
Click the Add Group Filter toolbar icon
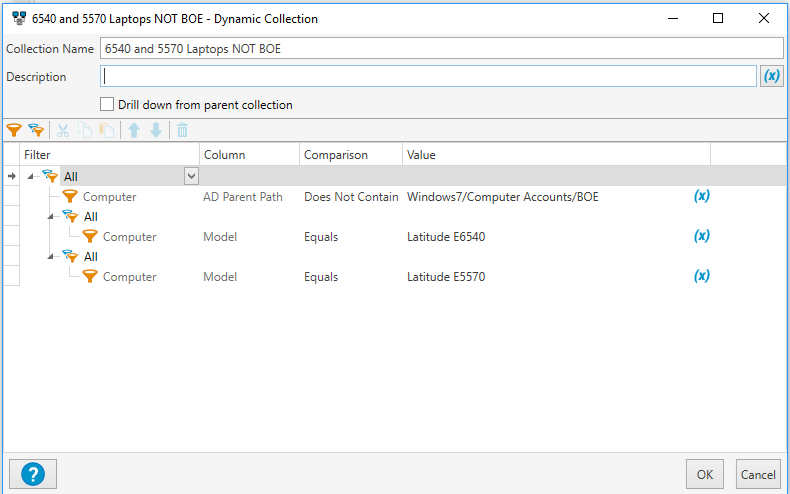click(x=36, y=130)
